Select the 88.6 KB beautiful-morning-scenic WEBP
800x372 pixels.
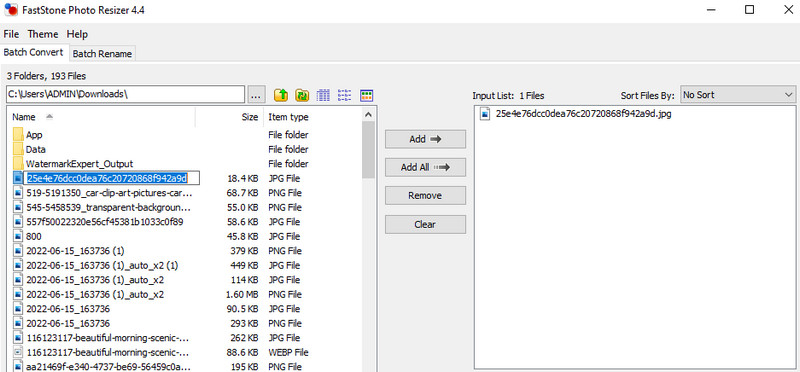point(108,352)
